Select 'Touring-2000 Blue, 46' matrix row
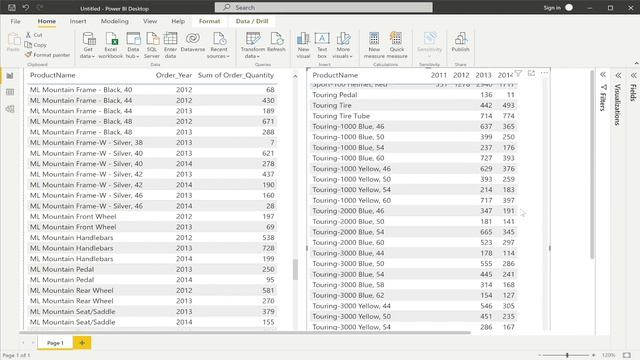Image resolution: width=640 pixels, height=360 pixels. tap(413, 211)
